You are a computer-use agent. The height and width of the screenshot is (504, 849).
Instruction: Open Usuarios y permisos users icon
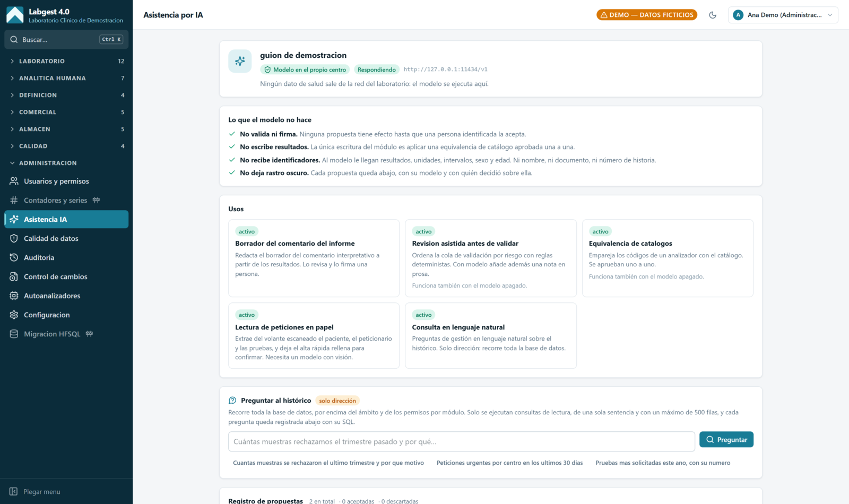pos(14,181)
